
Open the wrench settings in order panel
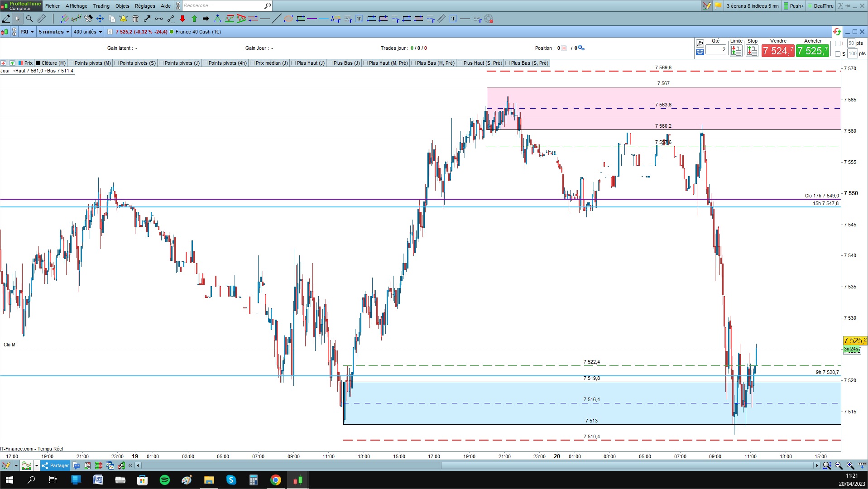point(700,43)
